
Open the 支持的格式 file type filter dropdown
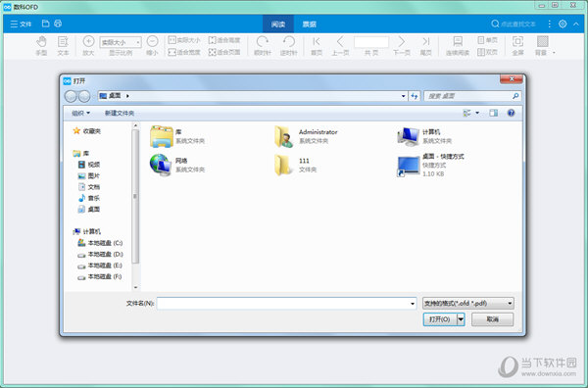coord(468,304)
